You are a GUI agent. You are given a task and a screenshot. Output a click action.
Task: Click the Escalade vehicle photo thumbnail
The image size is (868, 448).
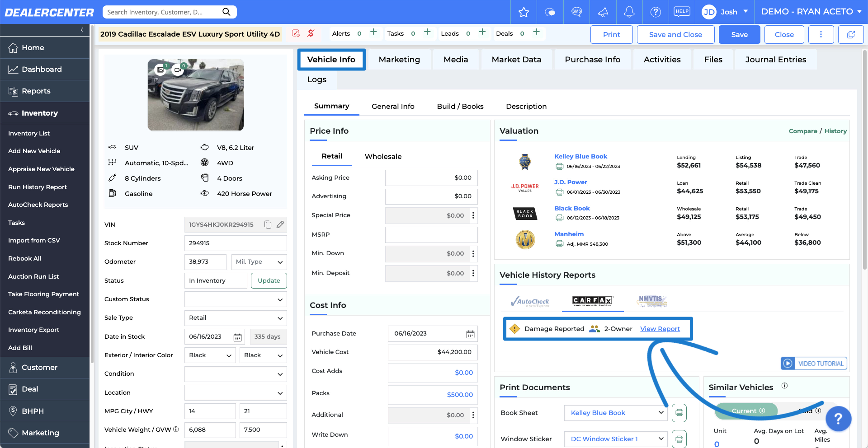[x=196, y=95]
